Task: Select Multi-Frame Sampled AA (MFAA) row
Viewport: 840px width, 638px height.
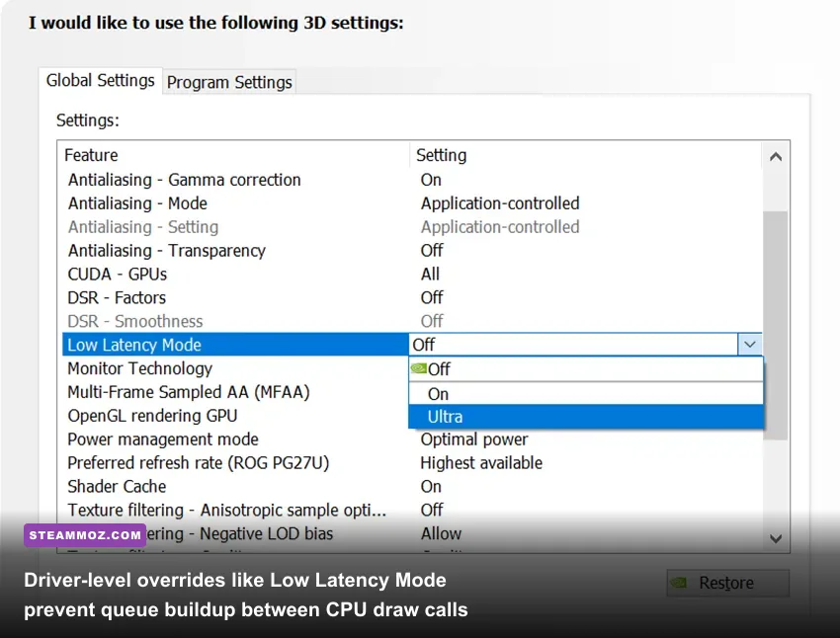Action: (235, 392)
